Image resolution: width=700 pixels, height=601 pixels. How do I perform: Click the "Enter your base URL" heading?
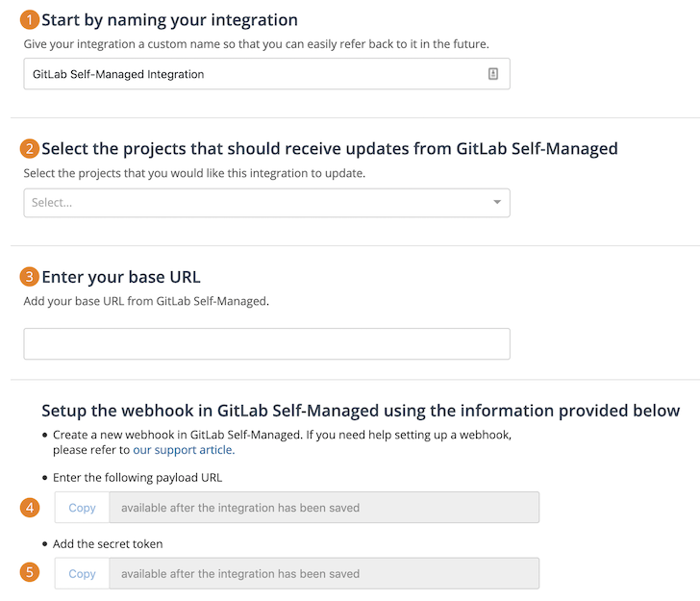point(121,277)
